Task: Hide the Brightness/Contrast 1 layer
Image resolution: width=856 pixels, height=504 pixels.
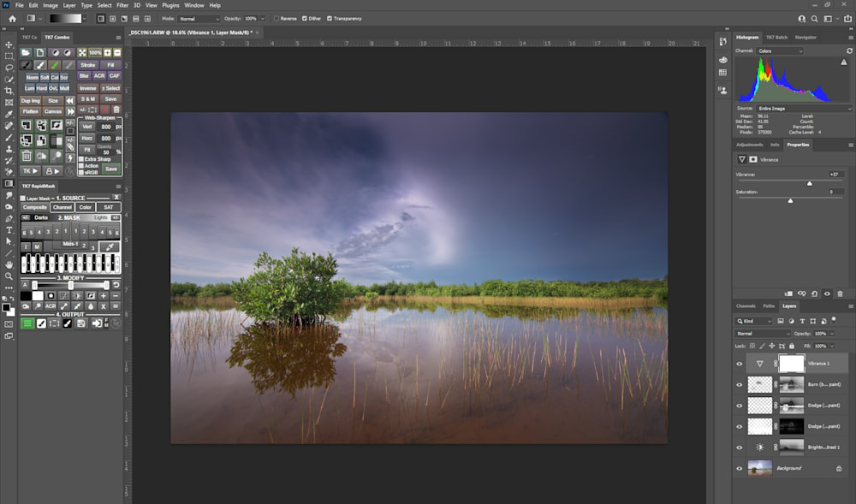Action: (740, 448)
